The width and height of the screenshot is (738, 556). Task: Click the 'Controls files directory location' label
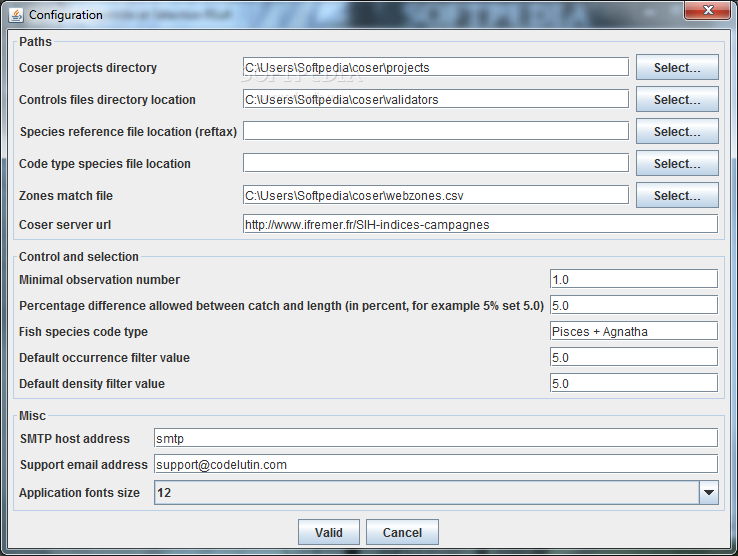107,100
